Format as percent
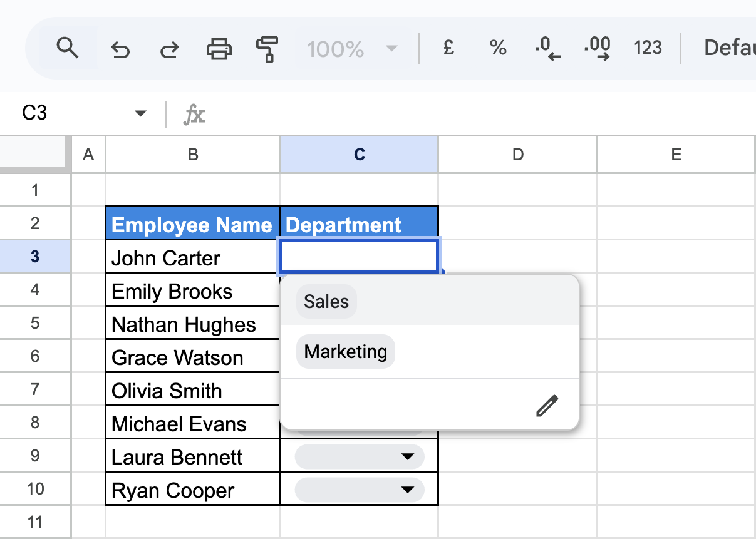Viewport: 756px width, 539px height. click(498, 48)
